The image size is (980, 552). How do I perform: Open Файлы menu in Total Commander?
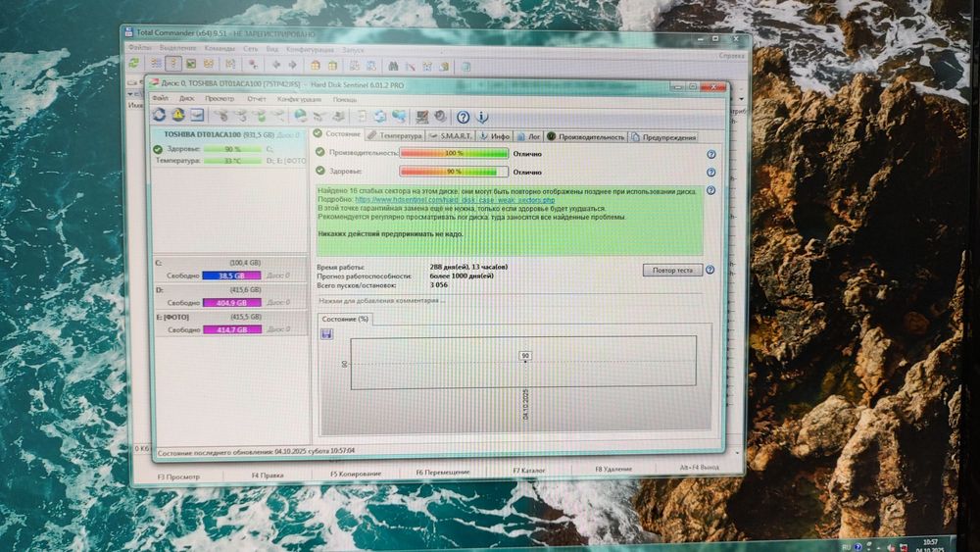[x=139, y=47]
